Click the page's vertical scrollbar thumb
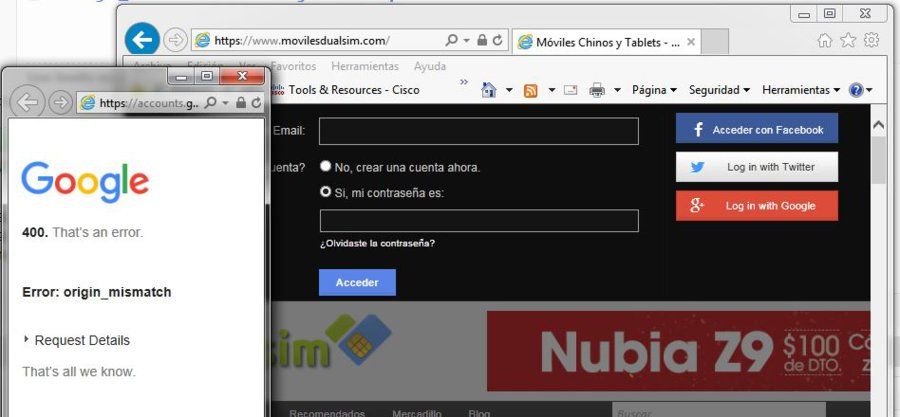900x417 pixels. click(878, 161)
